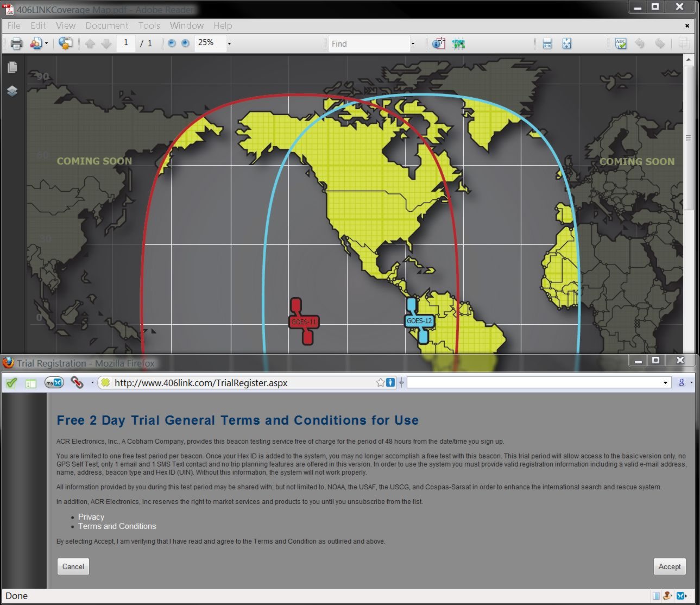
Task: Open the search engine dropdown arrow beside Google icon
Action: click(691, 383)
